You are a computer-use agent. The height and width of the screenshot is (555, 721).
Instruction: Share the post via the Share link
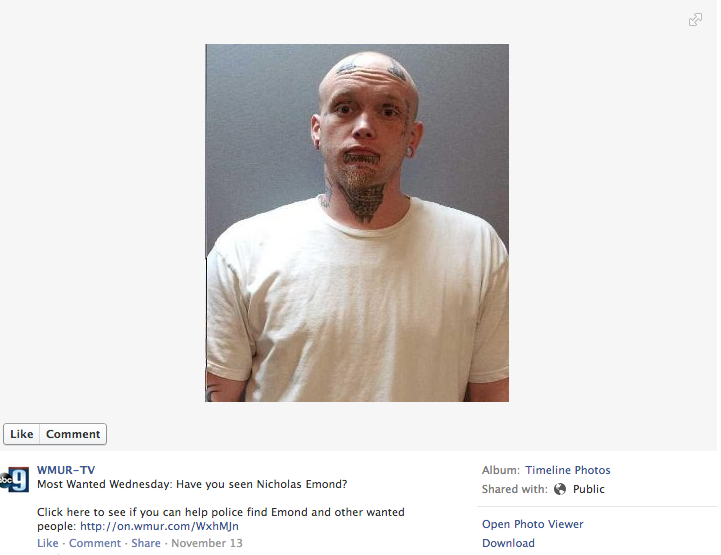(x=146, y=543)
